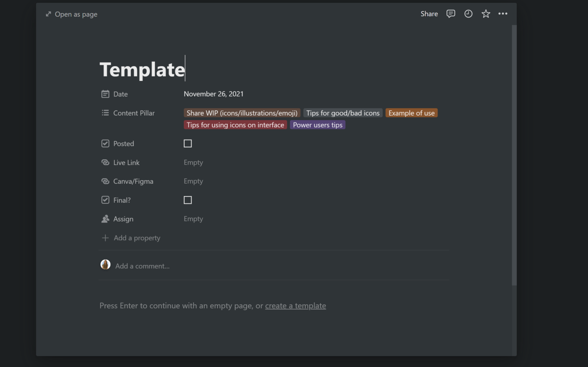This screenshot has height=367, width=588.
Task: Click the calendar icon beside Date property
Action: pyautogui.click(x=105, y=94)
